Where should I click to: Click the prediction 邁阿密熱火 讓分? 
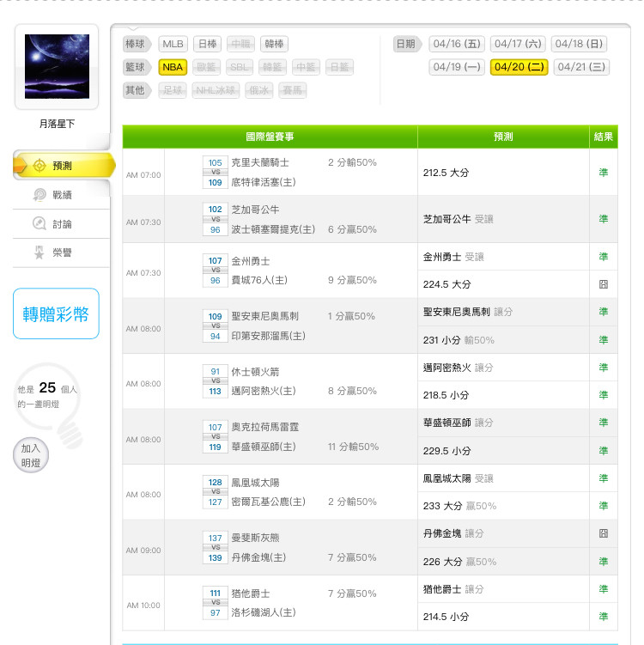click(459, 368)
